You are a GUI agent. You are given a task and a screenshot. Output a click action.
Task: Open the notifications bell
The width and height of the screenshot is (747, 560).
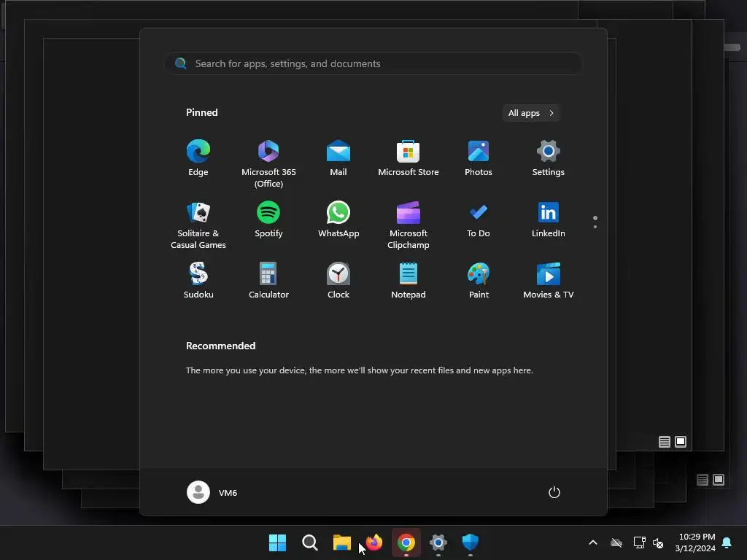click(x=727, y=542)
